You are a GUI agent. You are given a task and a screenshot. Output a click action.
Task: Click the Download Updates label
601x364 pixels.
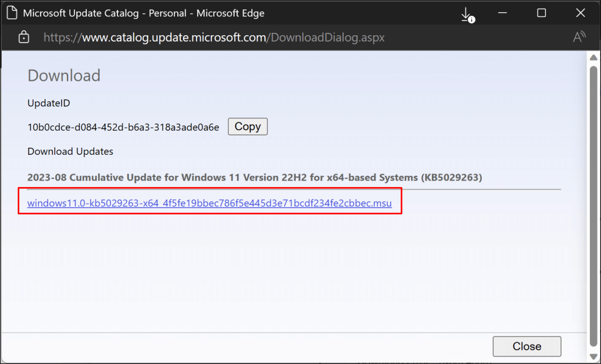(70, 151)
